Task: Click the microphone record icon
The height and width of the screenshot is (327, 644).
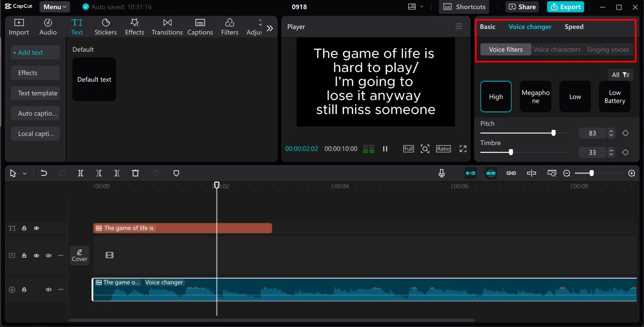Action: 442,173
